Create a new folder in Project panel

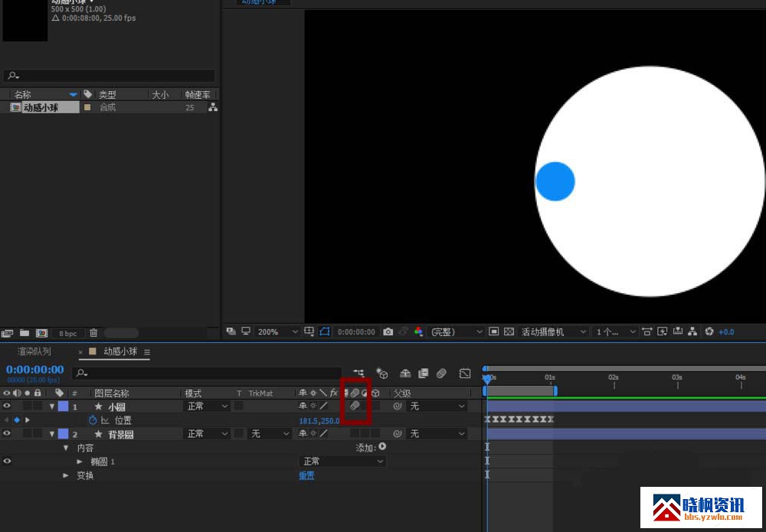point(25,333)
